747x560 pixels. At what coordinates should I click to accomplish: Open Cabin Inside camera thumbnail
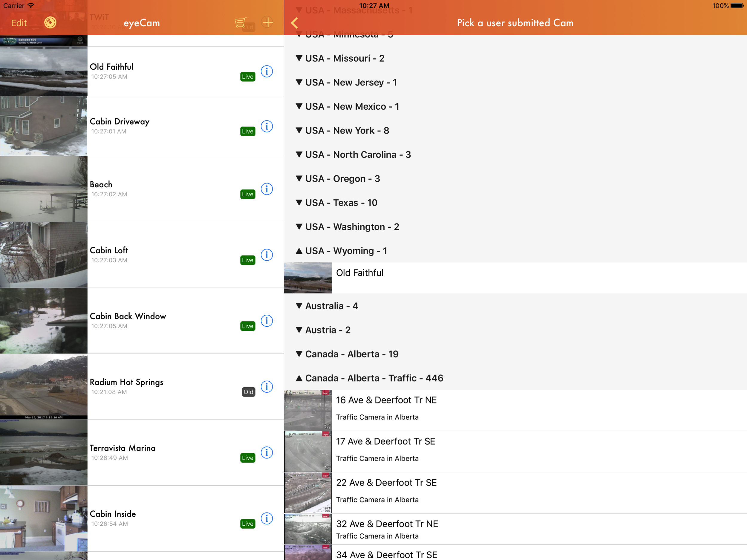pyautogui.click(x=44, y=518)
